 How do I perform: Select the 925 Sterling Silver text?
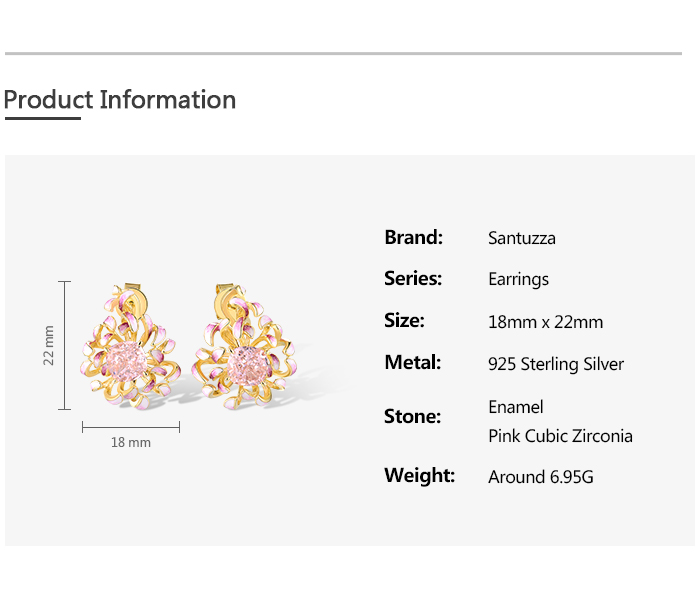pos(556,364)
